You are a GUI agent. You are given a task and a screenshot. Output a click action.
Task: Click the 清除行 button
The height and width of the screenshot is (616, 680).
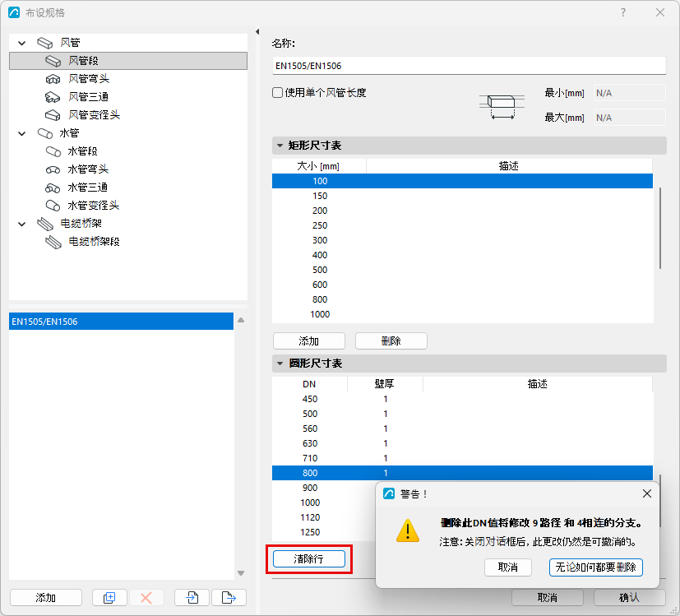(309, 558)
